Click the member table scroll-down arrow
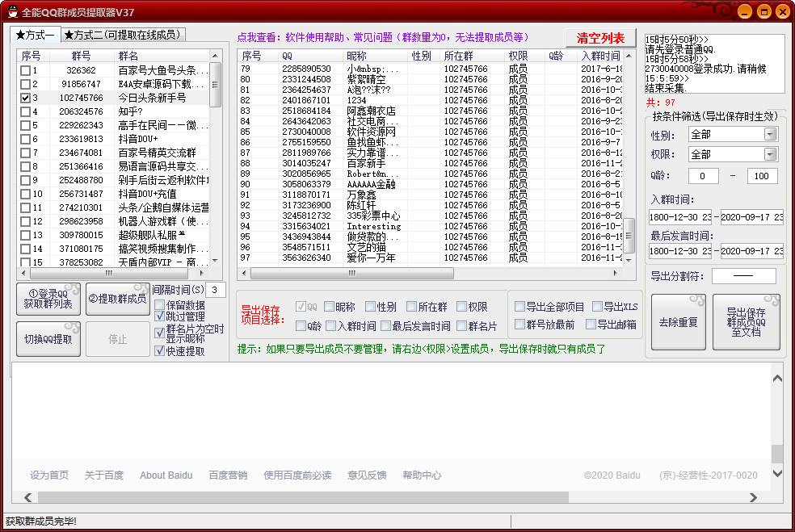The image size is (795, 532). pyautogui.click(x=629, y=259)
